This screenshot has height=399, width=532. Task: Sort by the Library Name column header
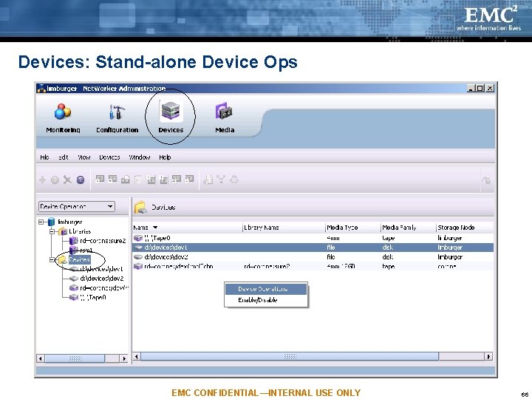pos(284,228)
